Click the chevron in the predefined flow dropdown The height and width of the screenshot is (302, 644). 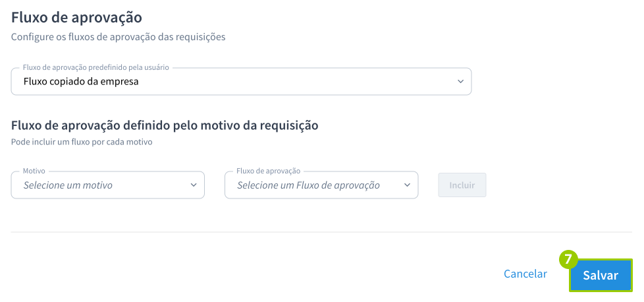pyautogui.click(x=460, y=82)
